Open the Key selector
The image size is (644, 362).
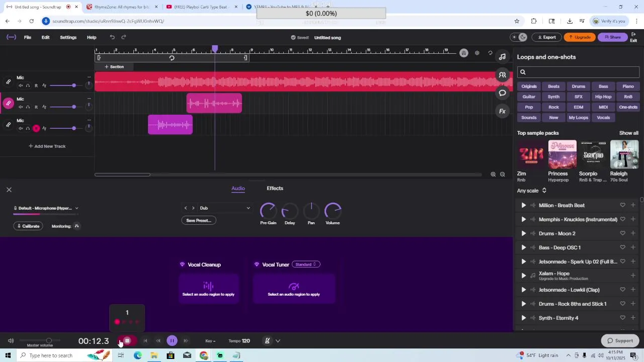point(210,341)
